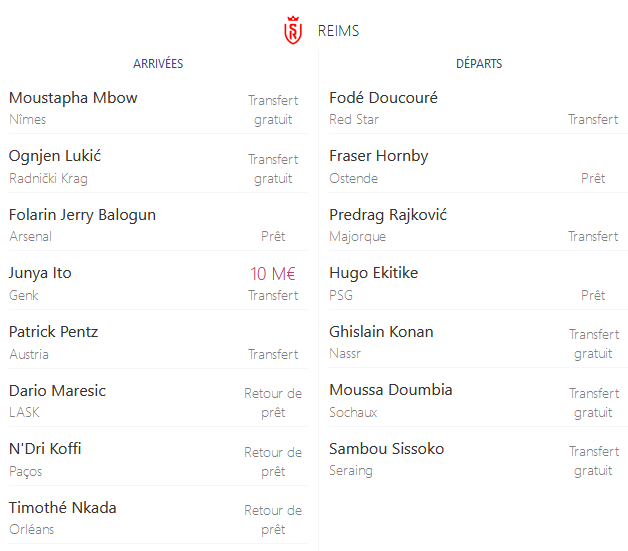628x551 pixels.
Task: Click on Fraser Hornby
Action: pyautogui.click(x=378, y=156)
